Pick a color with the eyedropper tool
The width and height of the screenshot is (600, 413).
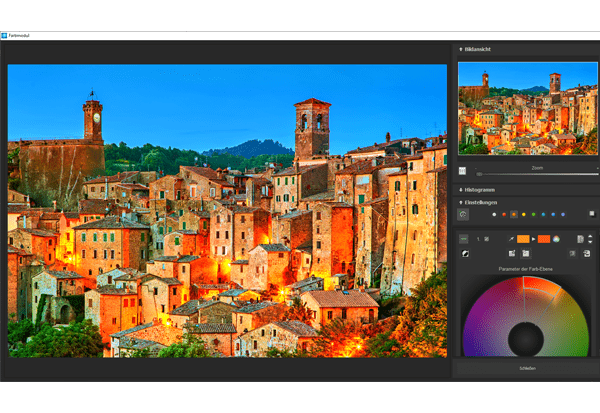pyautogui.click(x=510, y=239)
